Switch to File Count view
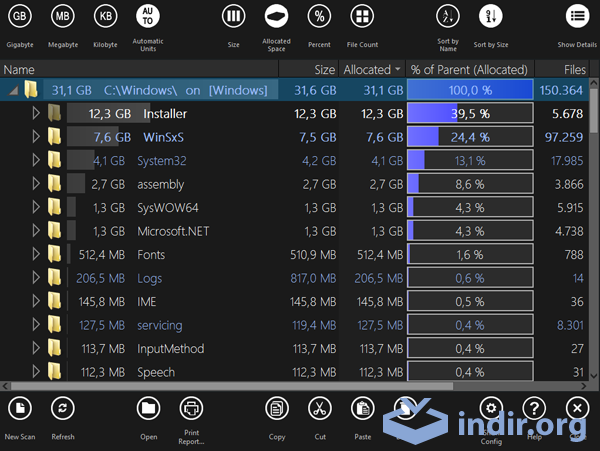Image resolution: width=600 pixels, height=451 pixels. pyautogui.click(x=362, y=16)
